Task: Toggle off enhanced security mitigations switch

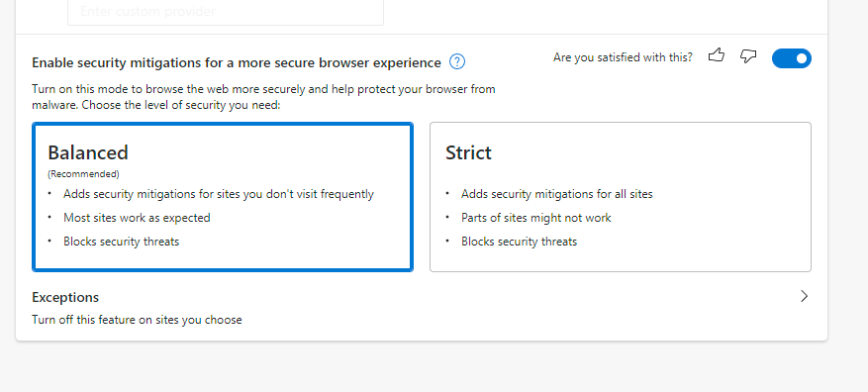Action: [792, 58]
